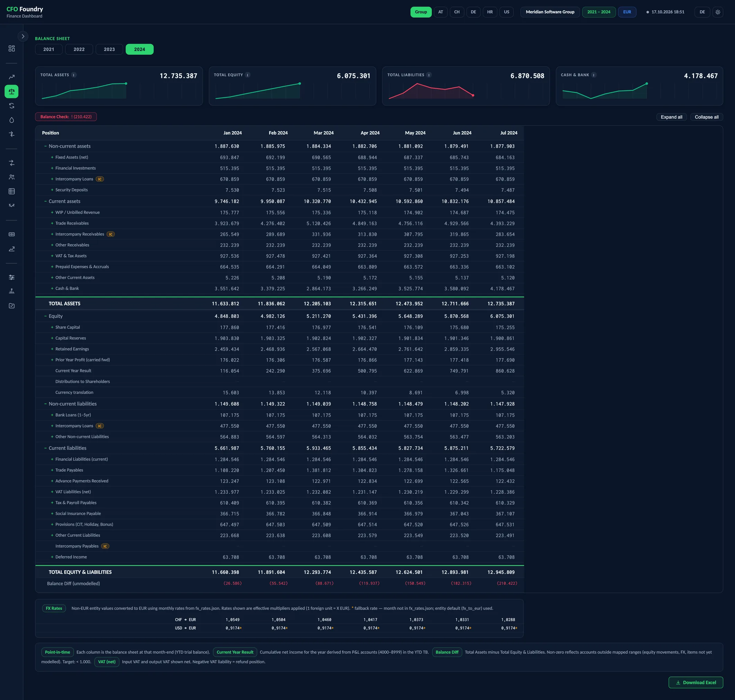The height and width of the screenshot is (700, 735).
Task: Click the Cash & Bank sparkline chart
Action: pos(639,91)
